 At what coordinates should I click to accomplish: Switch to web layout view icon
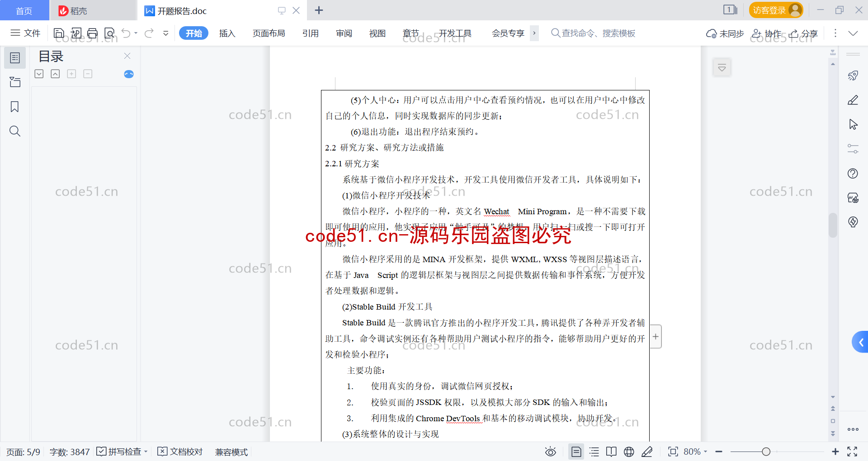click(629, 452)
